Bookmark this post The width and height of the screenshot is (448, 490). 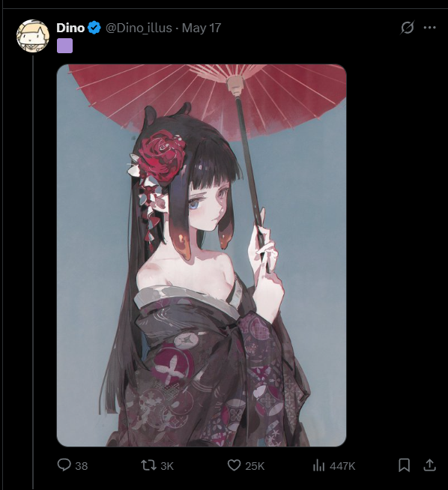coord(404,465)
